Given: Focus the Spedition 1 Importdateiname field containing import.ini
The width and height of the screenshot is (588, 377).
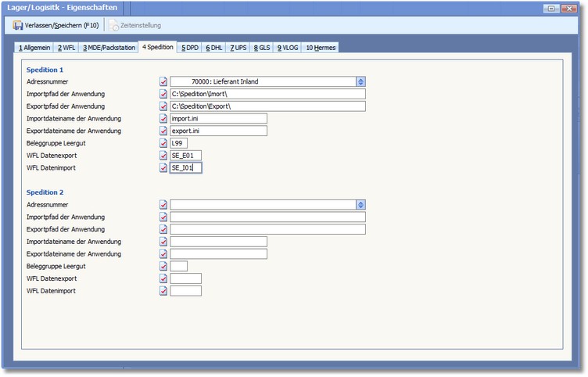Looking at the screenshot, I should pos(218,119).
